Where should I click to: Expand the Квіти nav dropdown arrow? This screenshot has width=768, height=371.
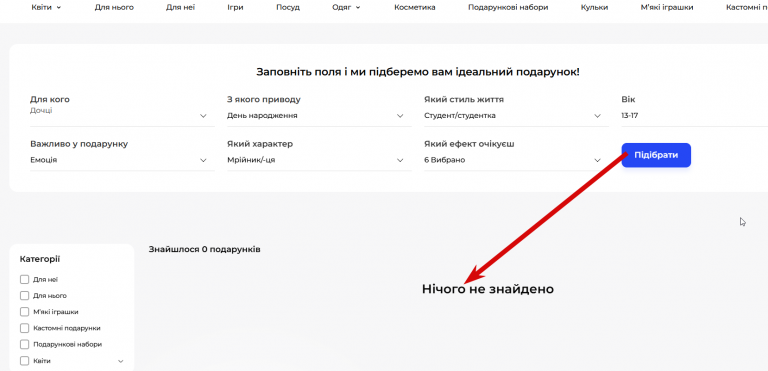tap(59, 7)
